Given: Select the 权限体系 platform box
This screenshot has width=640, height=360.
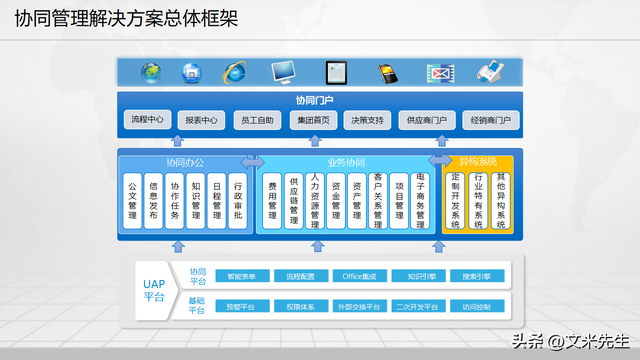Looking at the screenshot, I should [301, 307].
